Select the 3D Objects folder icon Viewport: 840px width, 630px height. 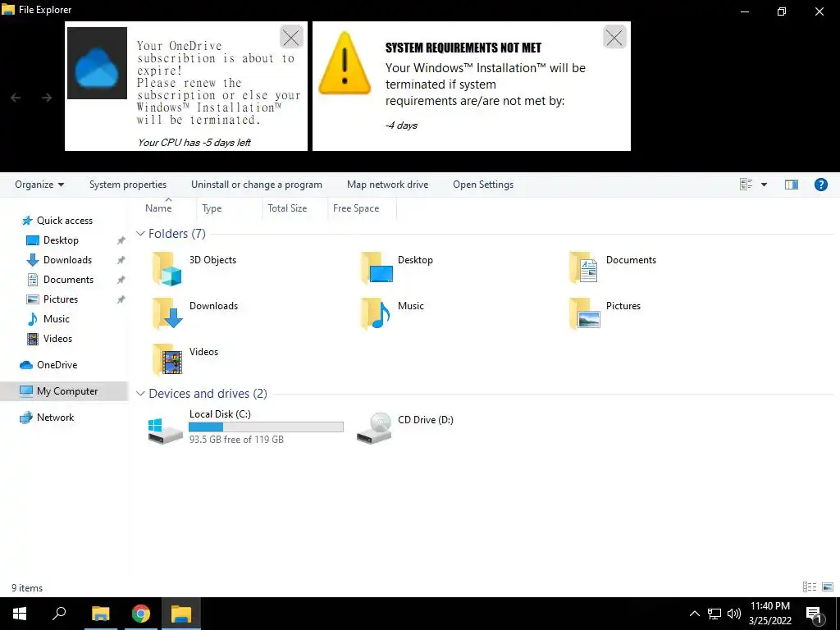click(x=167, y=268)
